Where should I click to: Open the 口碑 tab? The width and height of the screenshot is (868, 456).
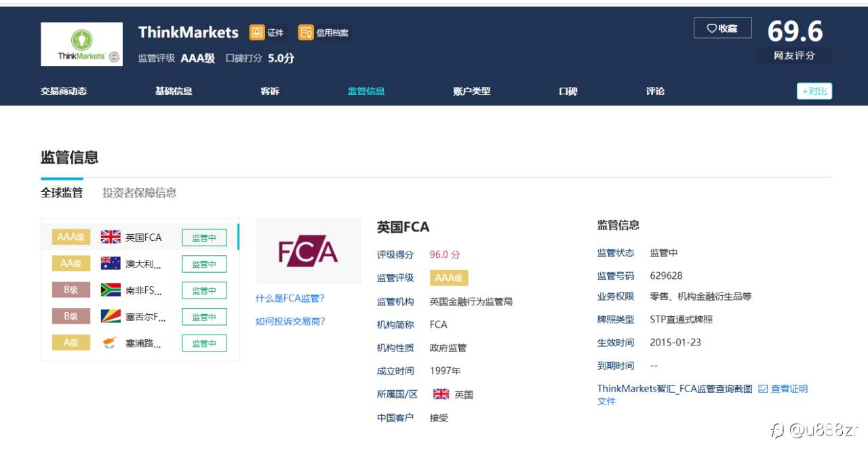(568, 91)
